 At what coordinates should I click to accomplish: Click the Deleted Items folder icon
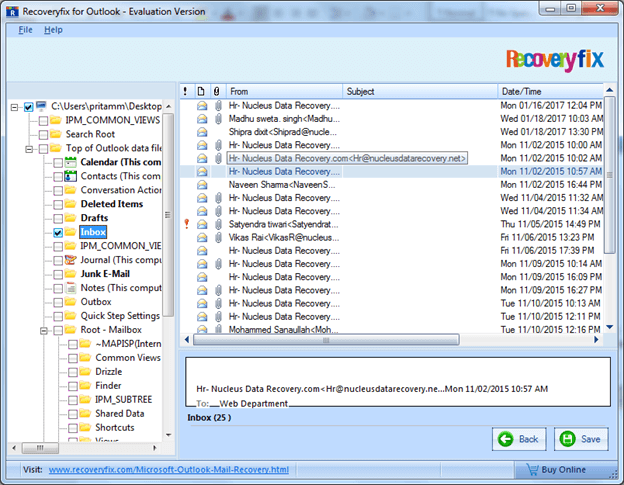(70, 204)
